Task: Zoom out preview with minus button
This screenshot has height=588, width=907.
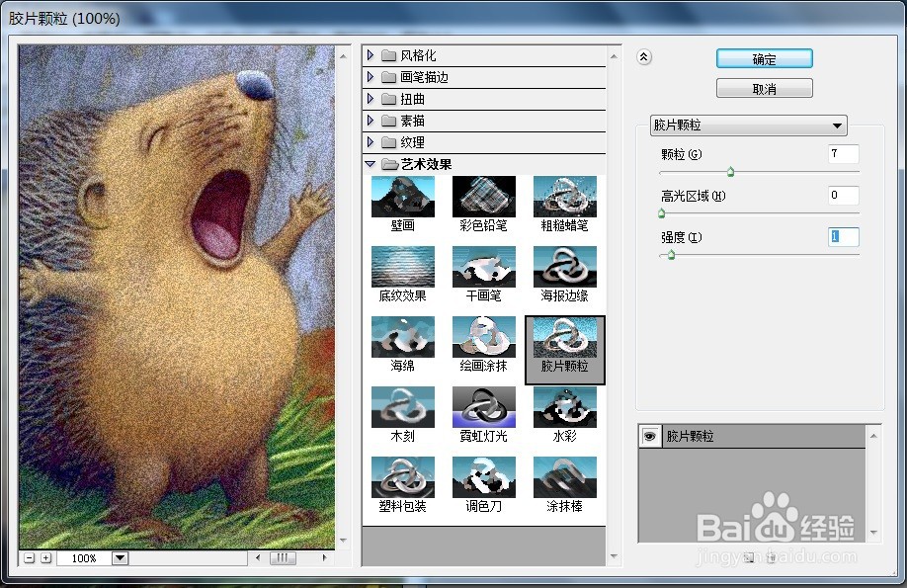Action: coord(29,558)
